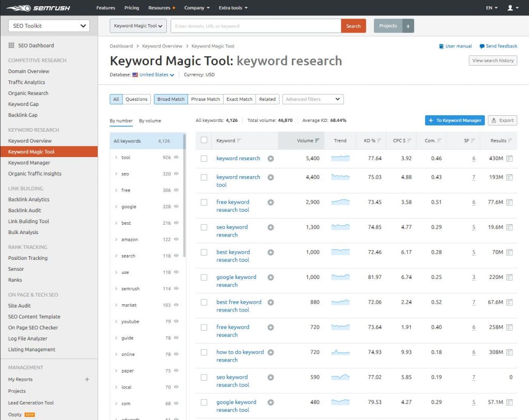
Task: Toggle eye icon for 'seo' group
Action: (x=176, y=174)
